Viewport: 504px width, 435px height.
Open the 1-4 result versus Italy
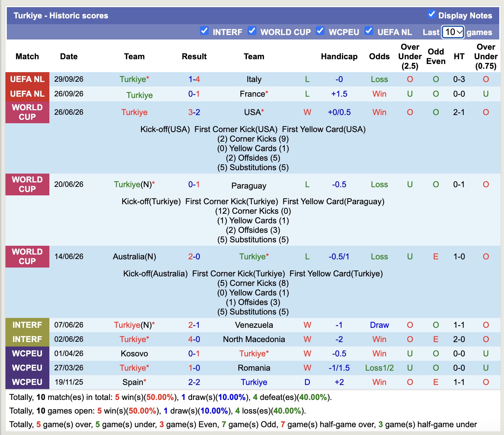194,79
